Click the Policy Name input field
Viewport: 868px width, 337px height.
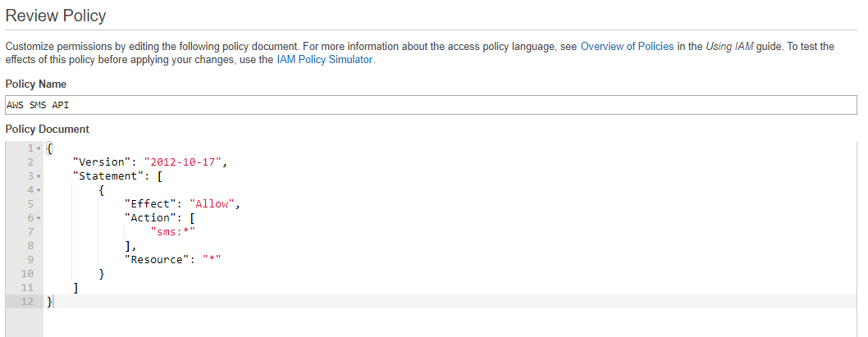[432, 105]
